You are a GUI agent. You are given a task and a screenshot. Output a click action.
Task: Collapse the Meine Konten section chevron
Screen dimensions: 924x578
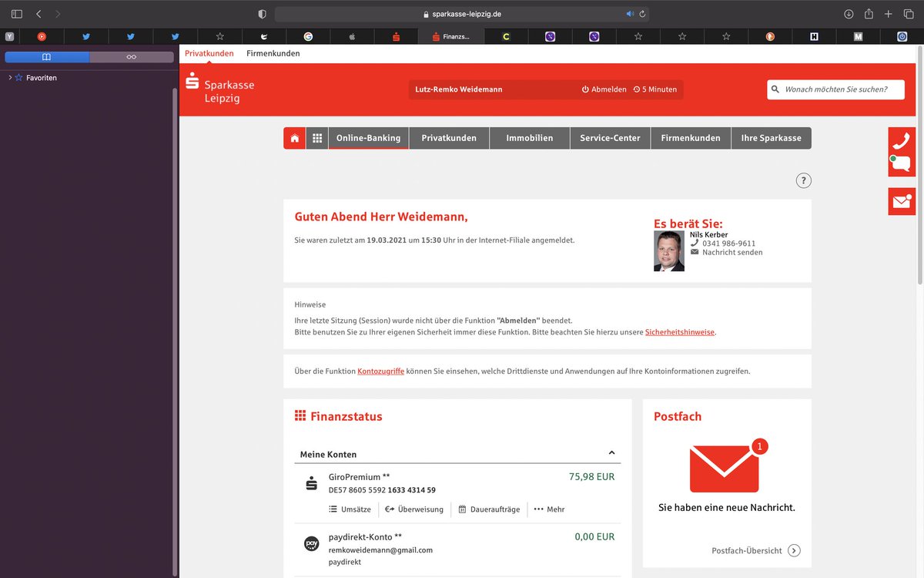(611, 453)
